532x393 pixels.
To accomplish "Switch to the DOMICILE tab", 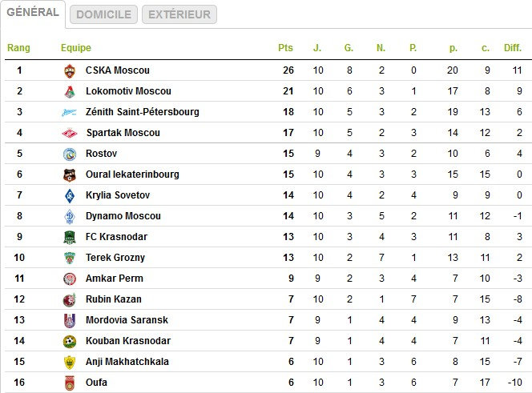I will pyautogui.click(x=103, y=14).
